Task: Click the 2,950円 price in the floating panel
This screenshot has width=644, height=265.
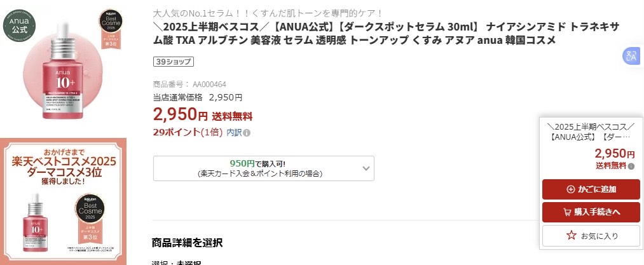Action: [x=614, y=153]
